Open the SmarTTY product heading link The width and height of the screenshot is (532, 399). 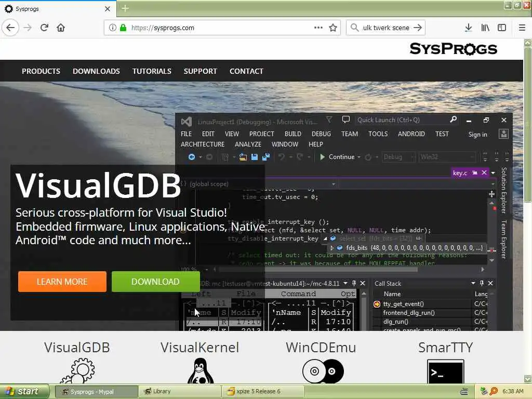pos(445,348)
